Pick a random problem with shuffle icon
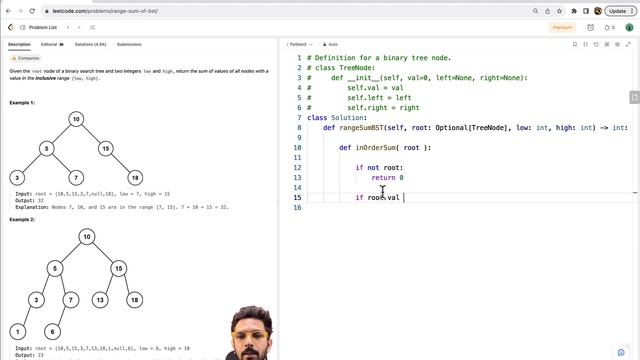The width and height of the screenshot is (640, 360). [x=92, y=27]
